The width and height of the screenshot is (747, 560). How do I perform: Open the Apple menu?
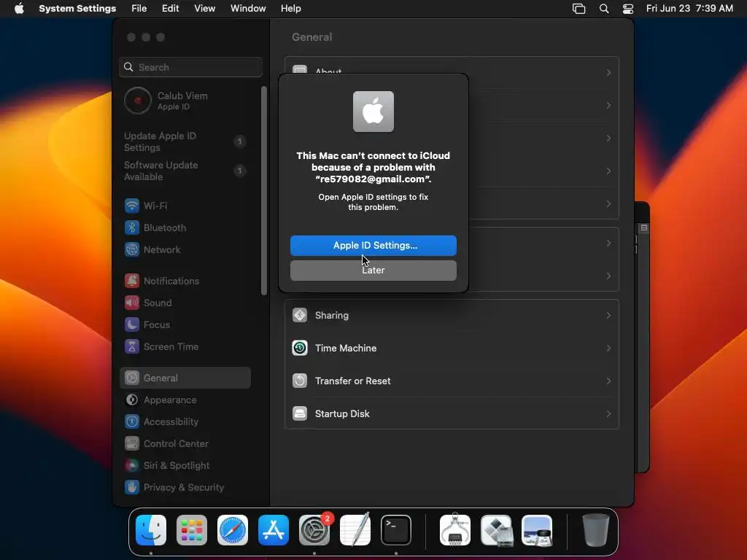[x=19, y=9]
